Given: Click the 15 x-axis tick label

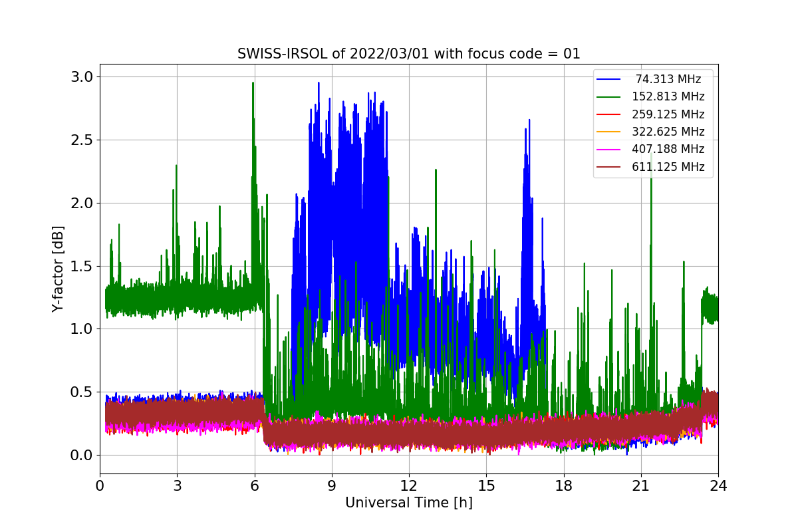Looking at the screenshot, I should click(486, 486).
